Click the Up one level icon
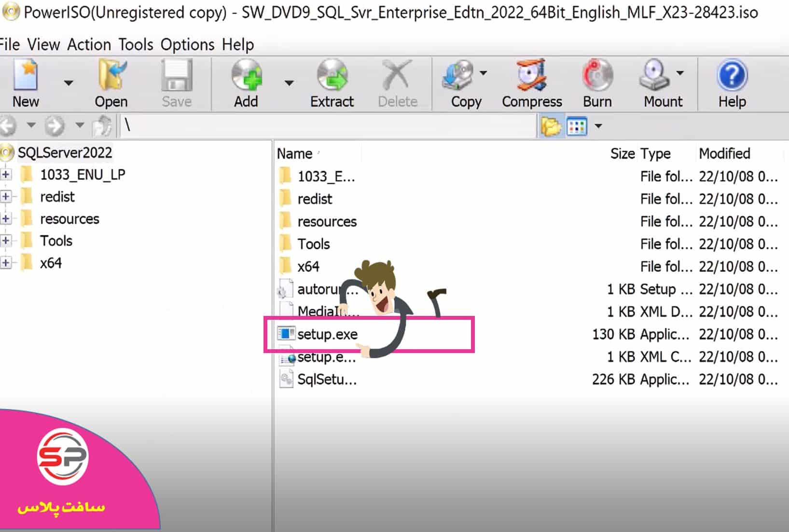This screenshot has width=789, height=532. [102, 126]
